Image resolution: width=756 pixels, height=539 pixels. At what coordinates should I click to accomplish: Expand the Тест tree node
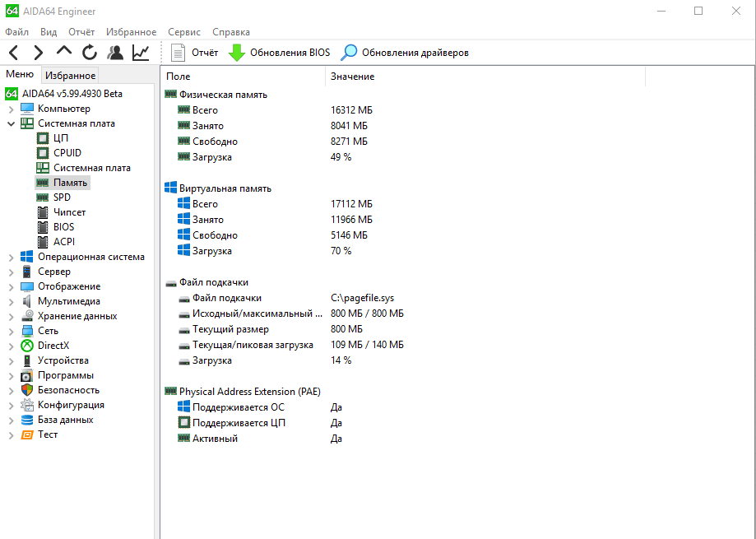coord(11,434)
